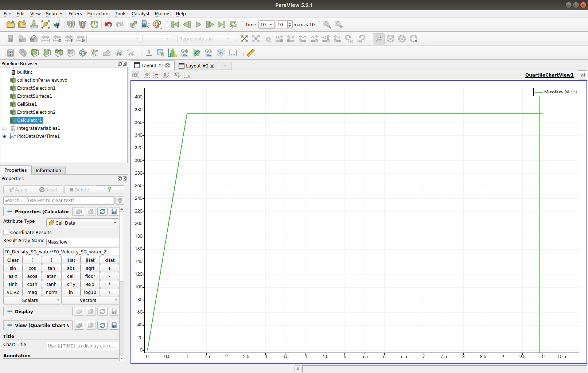Viewport: 588px width, 373px height.
Task: Apply the Threshold filter icon
Action: pos(59,53)
